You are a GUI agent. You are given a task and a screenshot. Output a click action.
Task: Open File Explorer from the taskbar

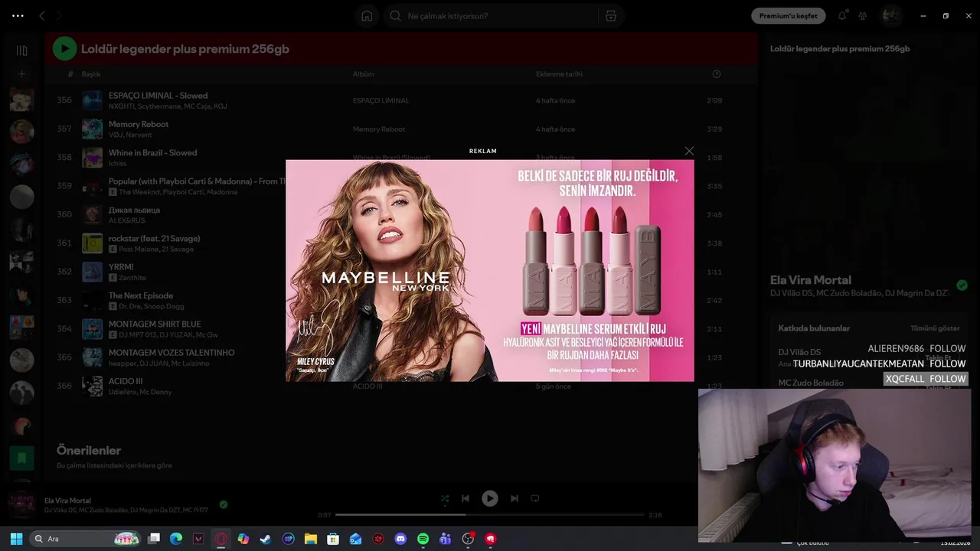(310, 539)
